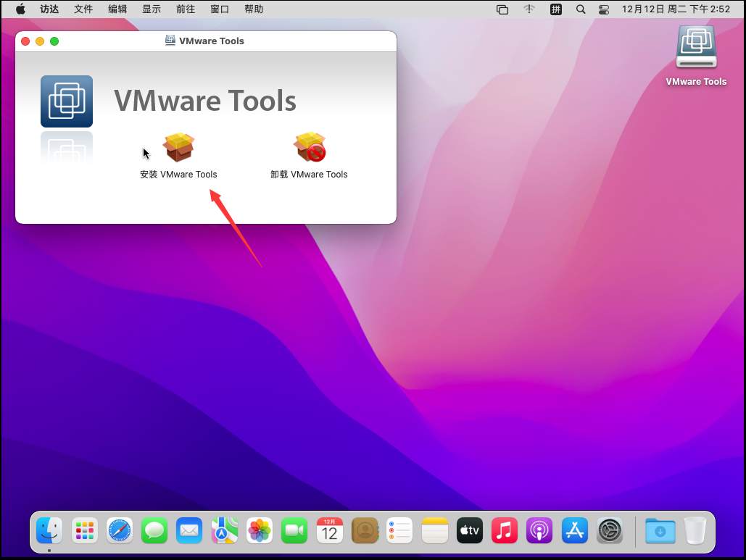Open Mail from the Dock

tap(189, 530)
